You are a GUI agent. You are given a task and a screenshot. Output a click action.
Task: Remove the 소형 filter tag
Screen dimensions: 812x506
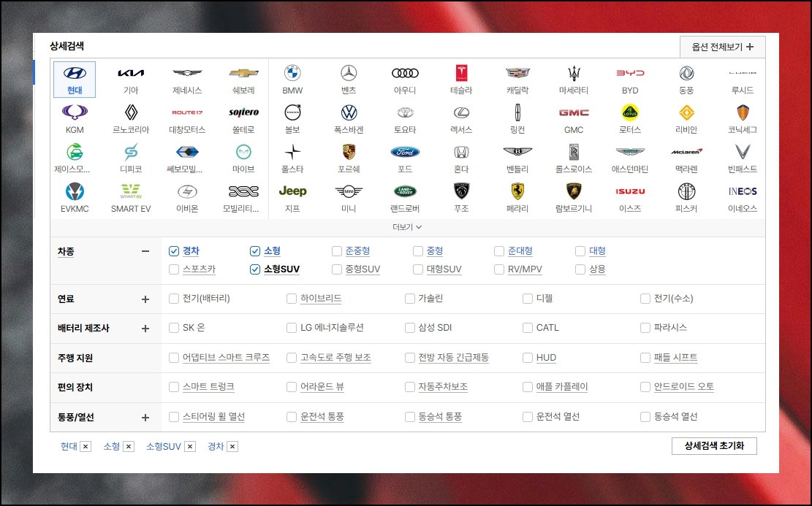point(129,447)
